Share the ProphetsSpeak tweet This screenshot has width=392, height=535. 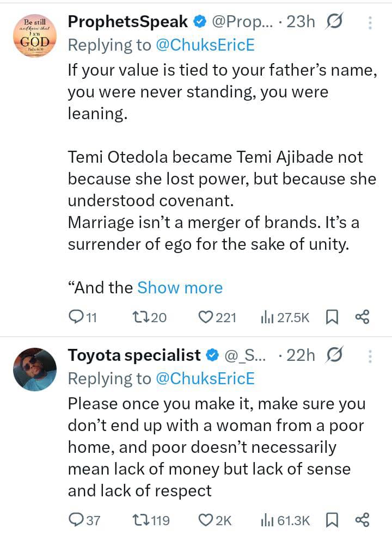362,317
